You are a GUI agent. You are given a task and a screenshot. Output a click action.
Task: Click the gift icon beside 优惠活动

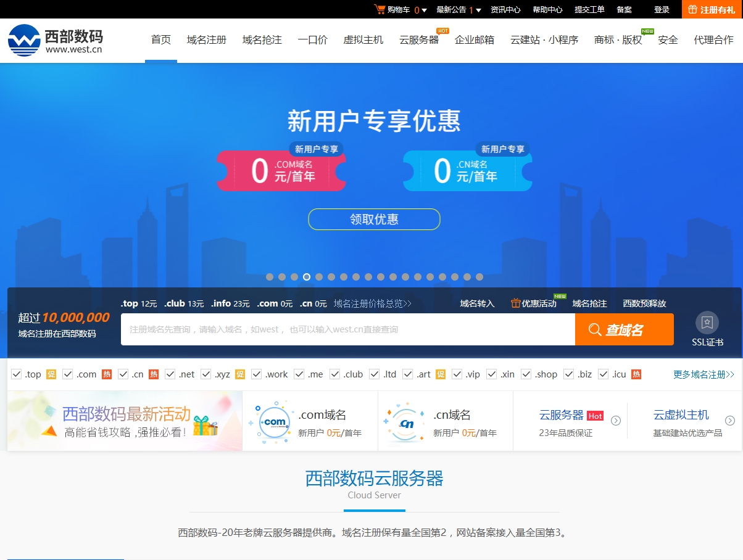coord(516,303)
